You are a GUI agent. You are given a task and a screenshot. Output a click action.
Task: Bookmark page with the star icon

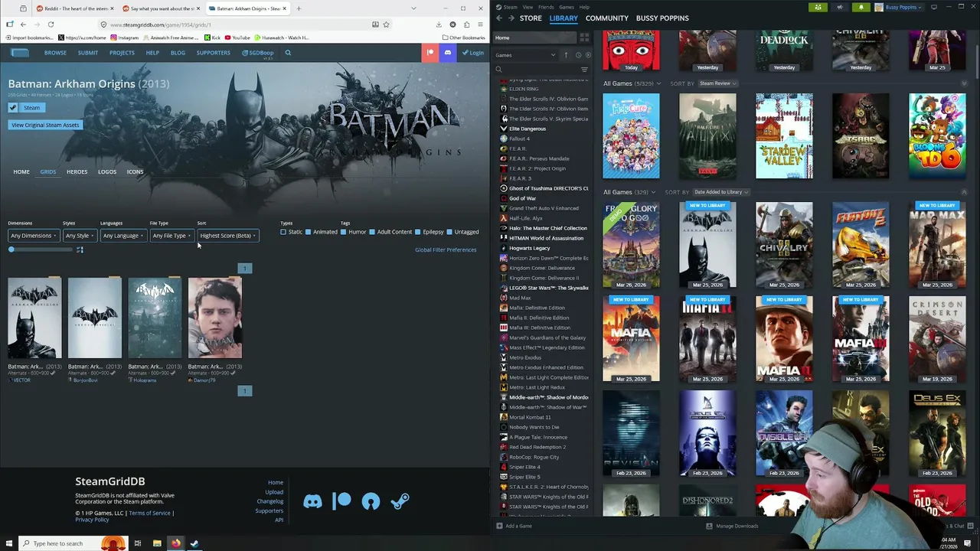(386, 24)
